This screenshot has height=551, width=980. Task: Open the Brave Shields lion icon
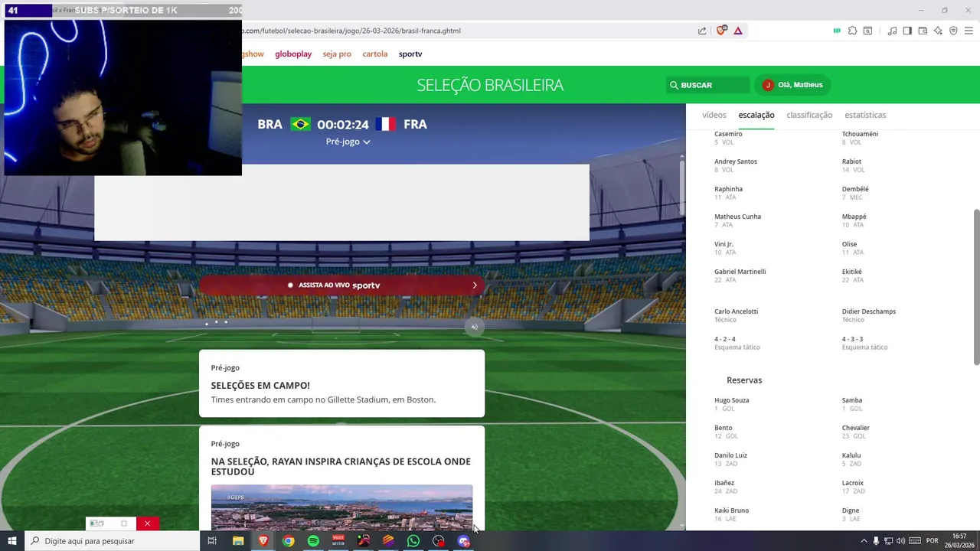(721, 31)
